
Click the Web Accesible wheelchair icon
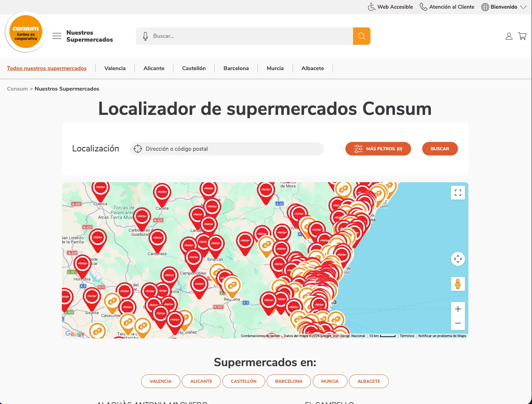click(371, 7)
